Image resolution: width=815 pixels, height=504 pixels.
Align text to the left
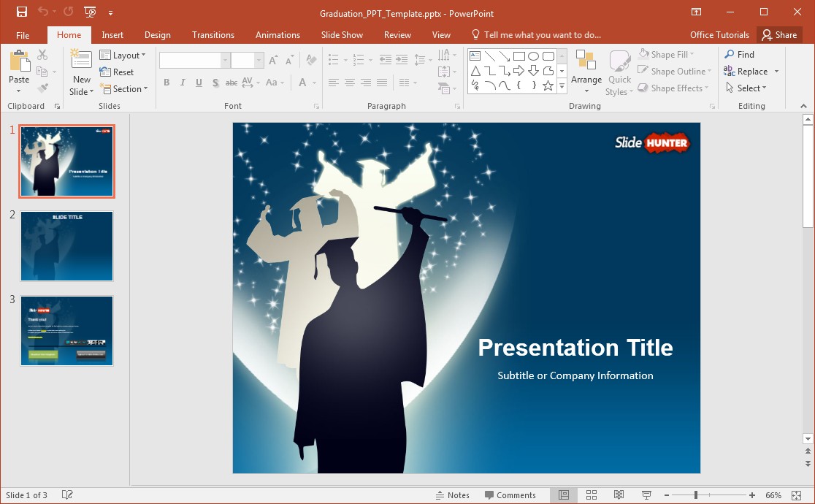coord(334,83)
